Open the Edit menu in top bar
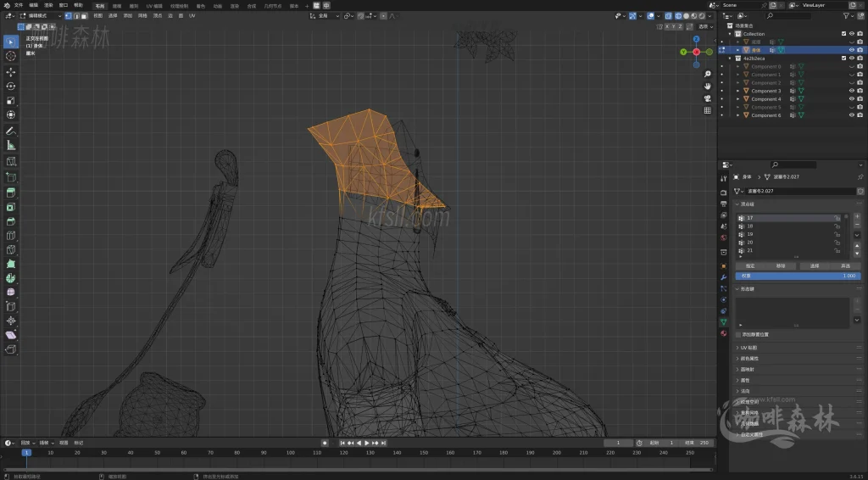 click(34, 5)
